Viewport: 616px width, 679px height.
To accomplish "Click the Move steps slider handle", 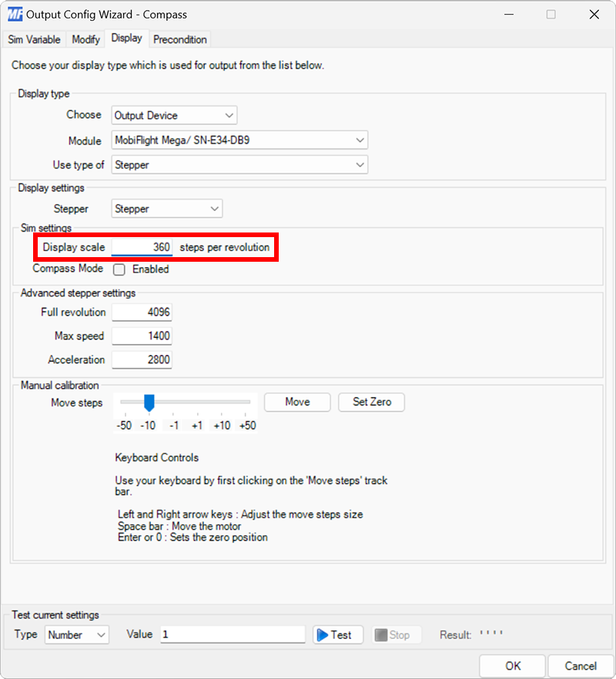I will 148,402.
